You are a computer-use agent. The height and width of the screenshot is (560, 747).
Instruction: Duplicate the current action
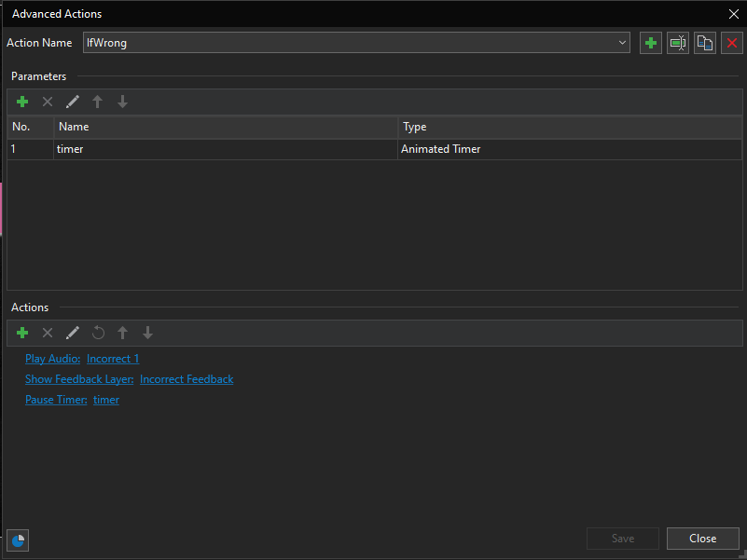705,44
